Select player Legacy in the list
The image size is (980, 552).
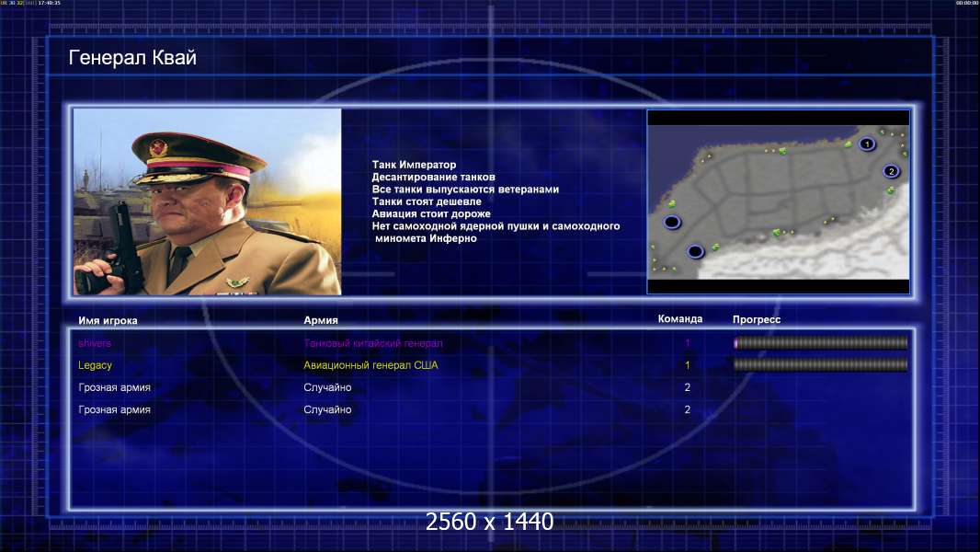pyautogui.click(x=95, y=365)
